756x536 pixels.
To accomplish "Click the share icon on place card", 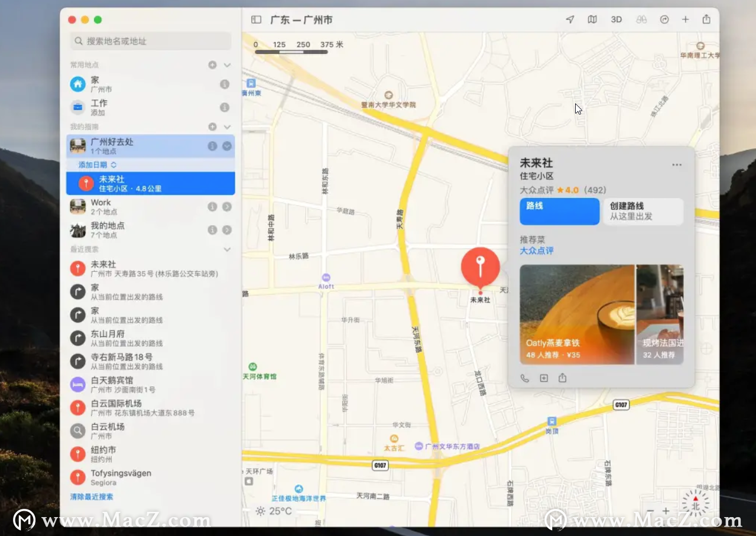I will coord(563,378).
